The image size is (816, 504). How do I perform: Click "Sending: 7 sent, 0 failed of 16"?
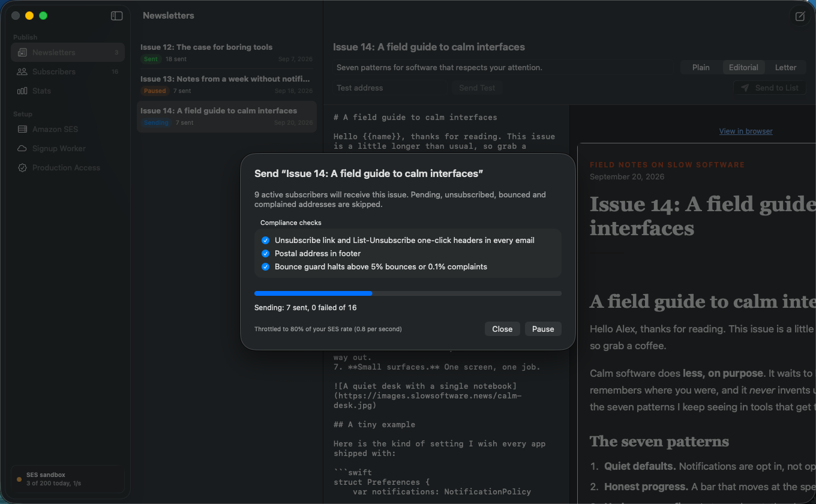(305, 307)
